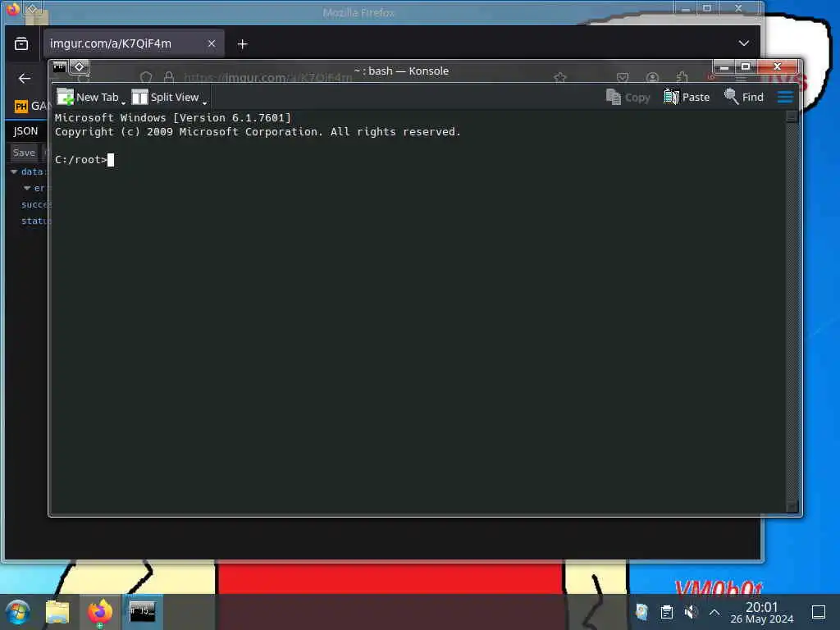Click Save in the Firefox JSON viewer
The height and width of the screenshot is (630, 840).
click(x=24, y=153)
